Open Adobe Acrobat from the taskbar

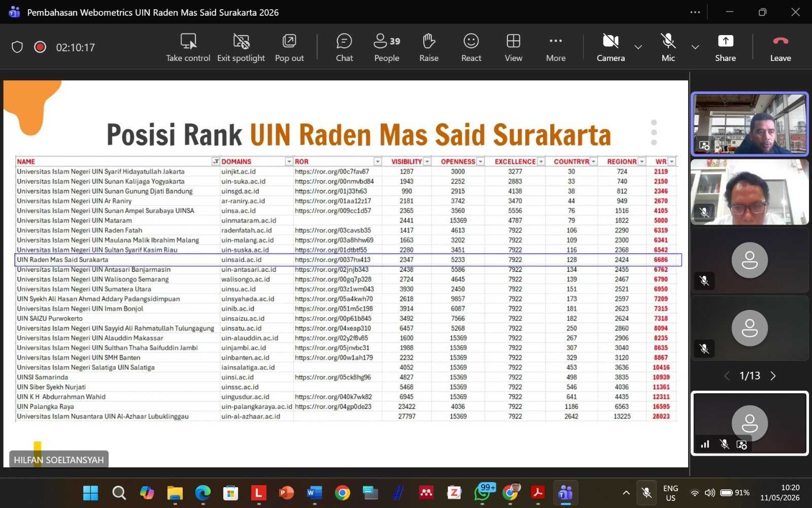click(x=537, y=493)
